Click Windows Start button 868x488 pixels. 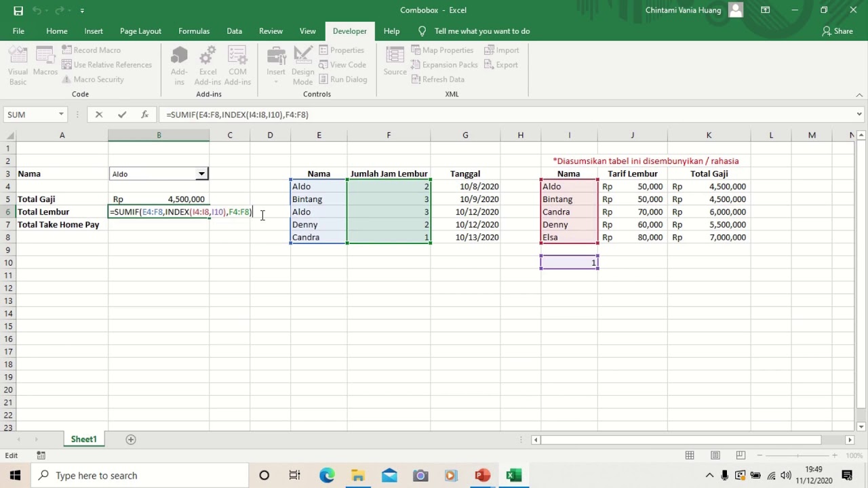(15, 476)
